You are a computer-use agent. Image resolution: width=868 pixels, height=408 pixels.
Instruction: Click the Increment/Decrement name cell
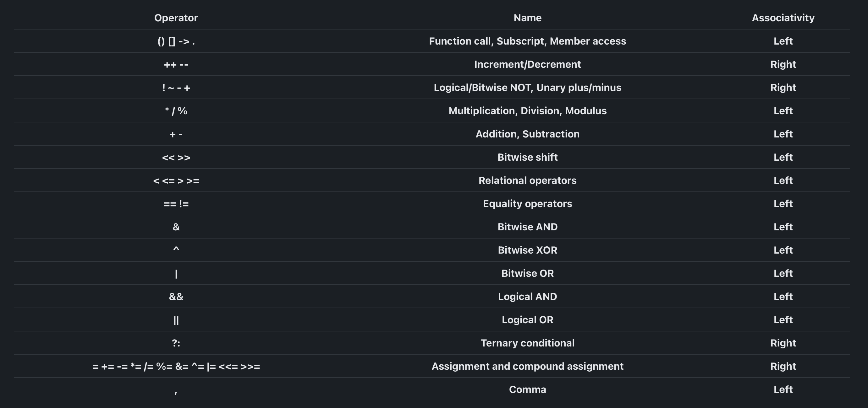[x=527, y=64]
